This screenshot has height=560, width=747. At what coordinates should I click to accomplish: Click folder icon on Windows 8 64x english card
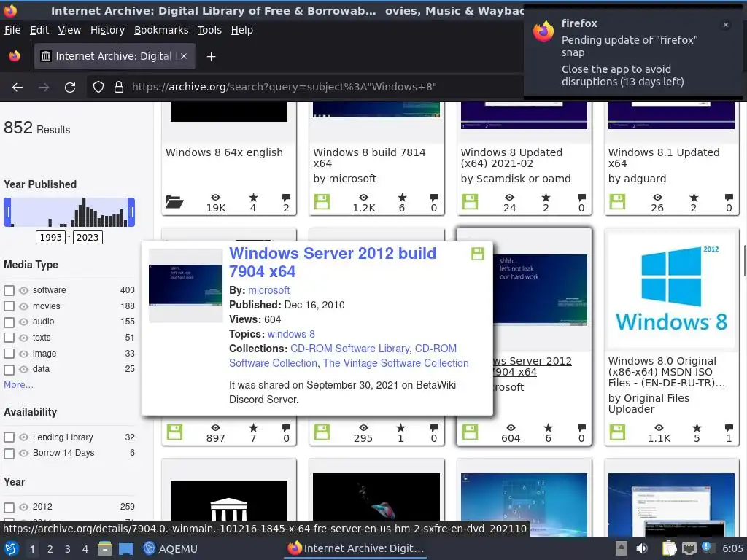(x=174, y=202)
